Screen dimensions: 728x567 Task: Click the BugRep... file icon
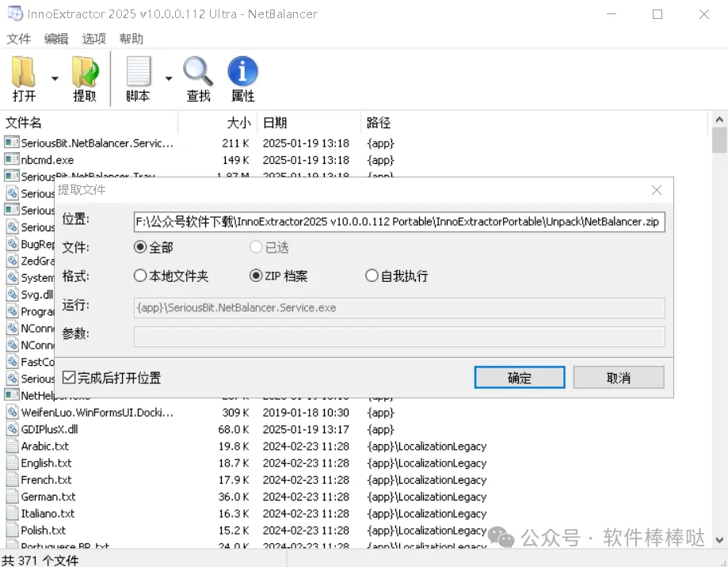click(12, 244)
